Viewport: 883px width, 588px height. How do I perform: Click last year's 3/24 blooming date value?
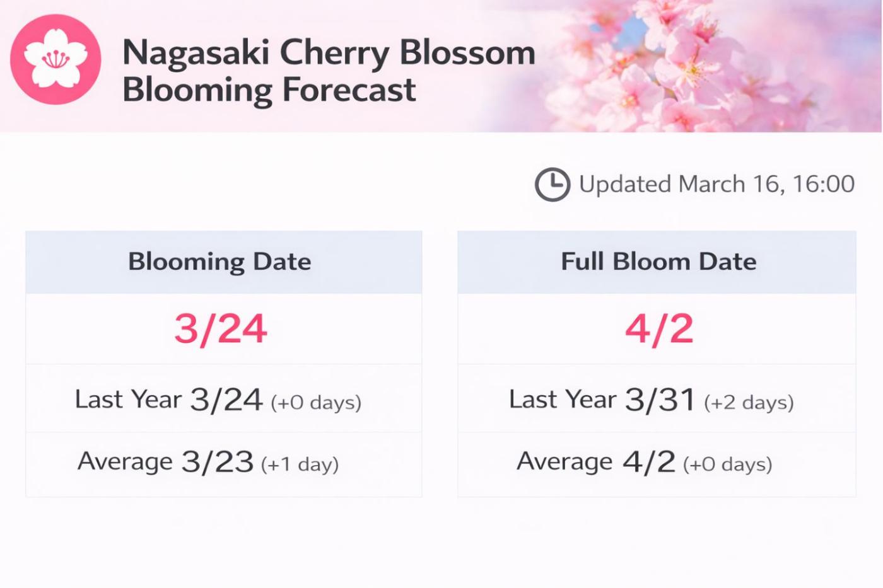[226, 400]
